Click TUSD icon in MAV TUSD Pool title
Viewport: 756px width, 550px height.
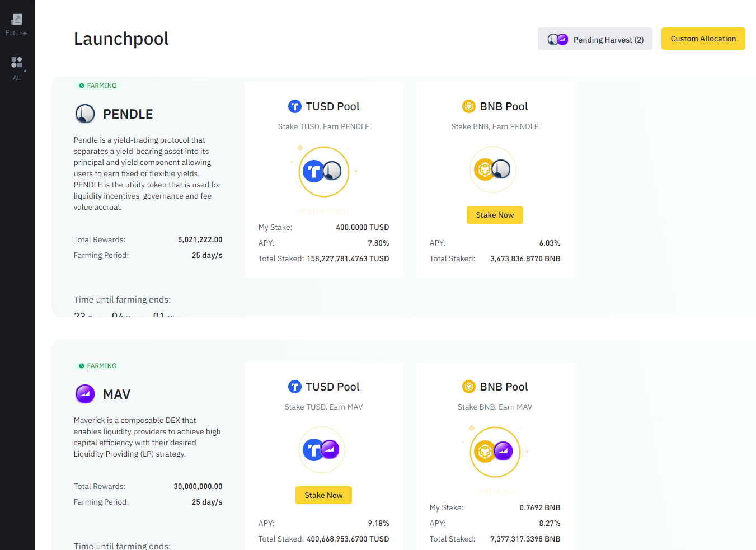click(294, 387)
